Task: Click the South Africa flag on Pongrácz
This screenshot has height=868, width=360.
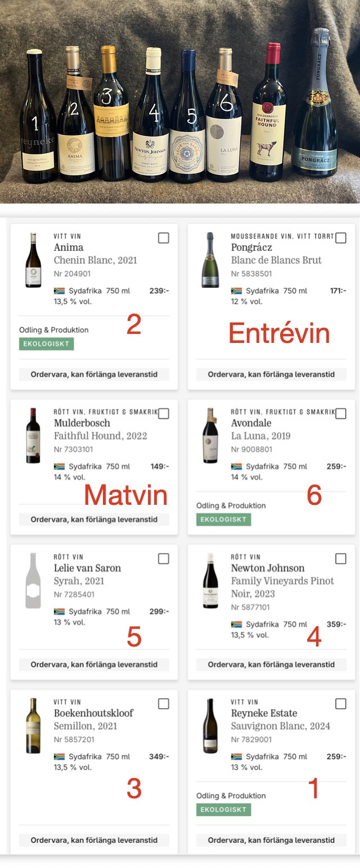Action: 236,291
